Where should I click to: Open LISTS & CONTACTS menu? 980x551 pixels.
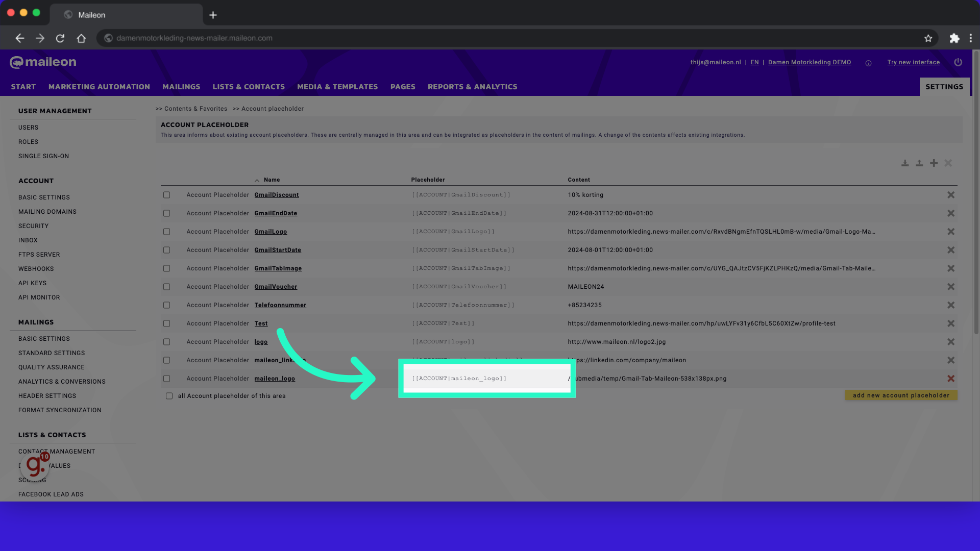click(x=249, y=87)
